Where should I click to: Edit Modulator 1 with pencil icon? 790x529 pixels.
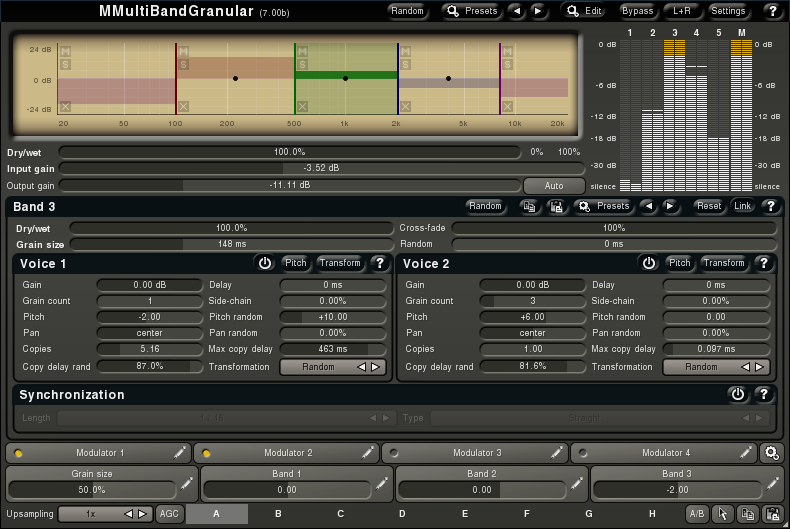tap(179, 453)
